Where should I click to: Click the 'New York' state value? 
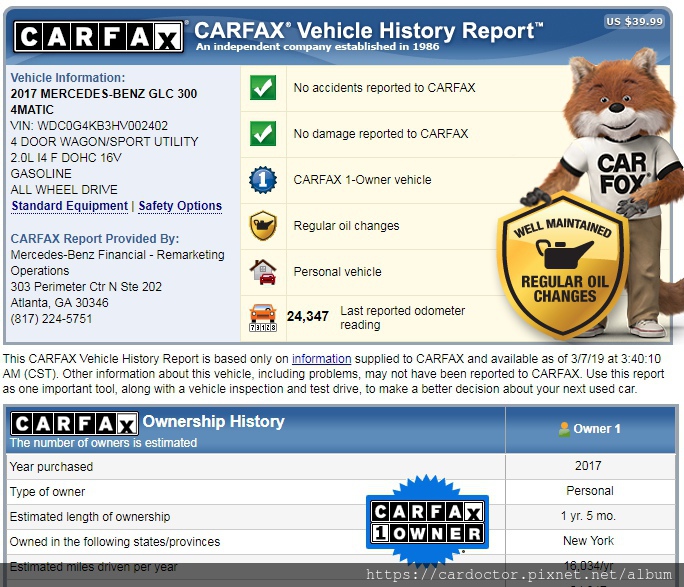pos(588,541)
